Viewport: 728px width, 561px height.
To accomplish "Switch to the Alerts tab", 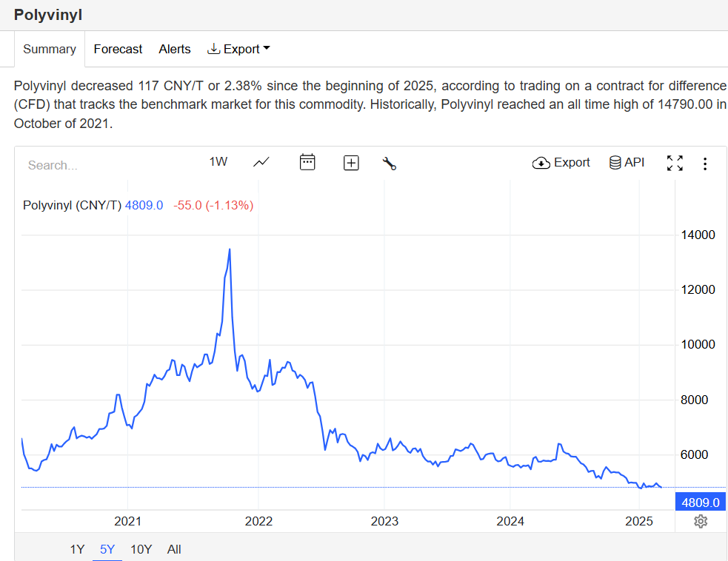I will 174,49.
